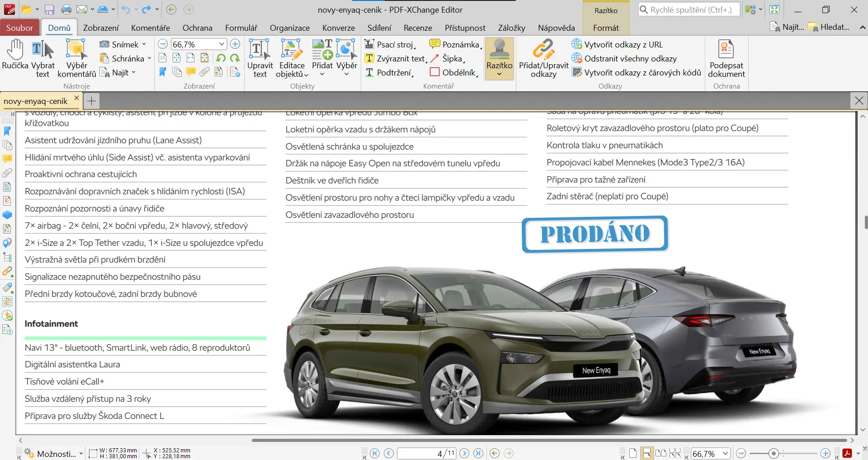Image resolution: width=868 pixels, height=460 pixels.
Task: Toggle continuous page layout in status bar
Action: 647,453
